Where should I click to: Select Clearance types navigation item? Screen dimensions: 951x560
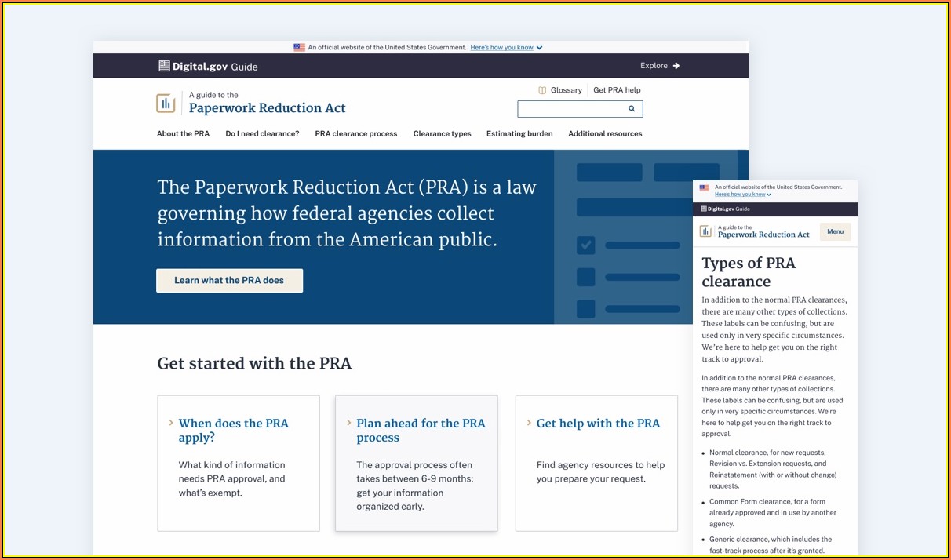tap(443, 134)
